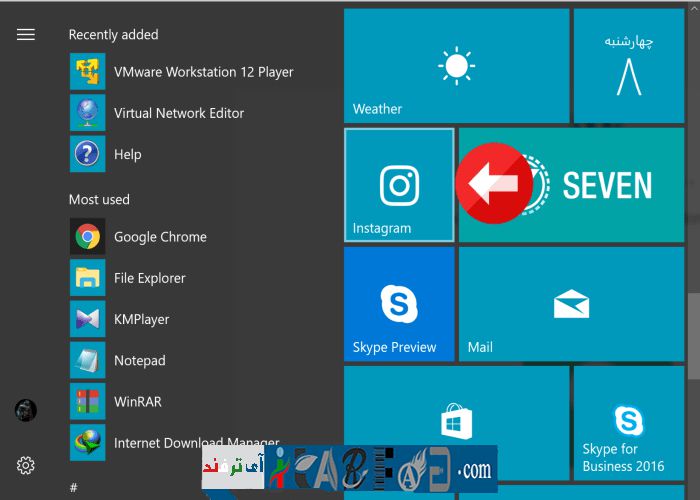This screenshot has height=500, width=700.
Task: Open the Mail tile
Action: (x=570, y=304)
